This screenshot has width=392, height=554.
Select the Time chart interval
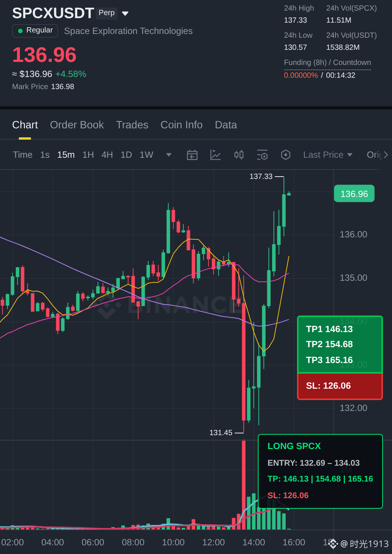click(23, 155)
